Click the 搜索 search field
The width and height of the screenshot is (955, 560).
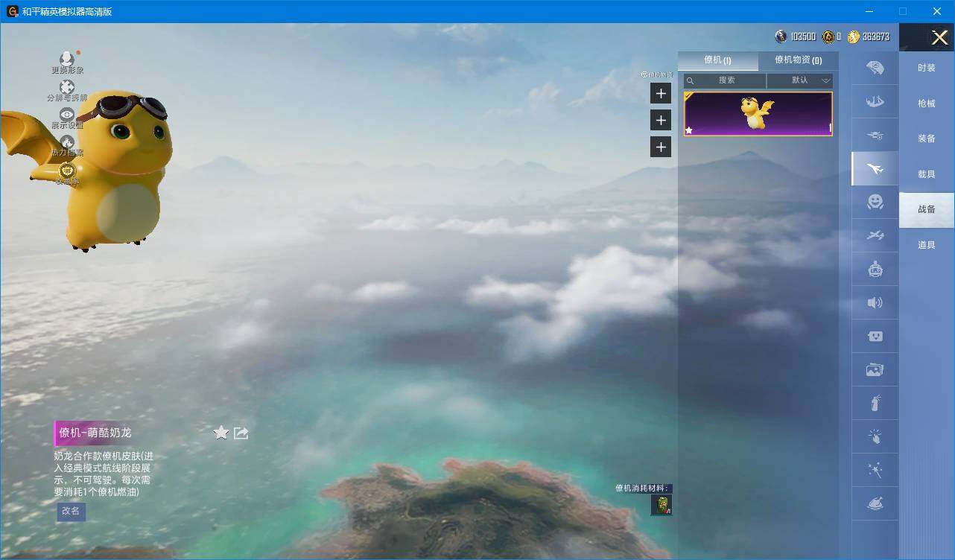725,80
